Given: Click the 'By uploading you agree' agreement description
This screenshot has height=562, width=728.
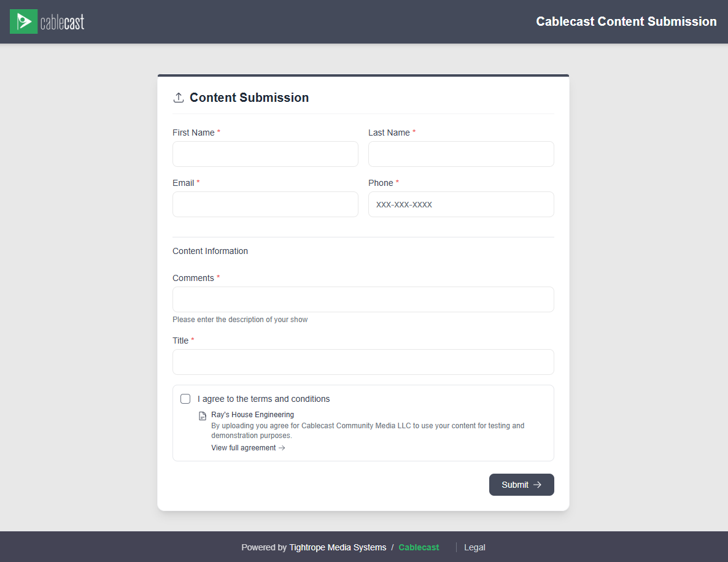Looking at the screenshot, I should [x=368, y=431].
